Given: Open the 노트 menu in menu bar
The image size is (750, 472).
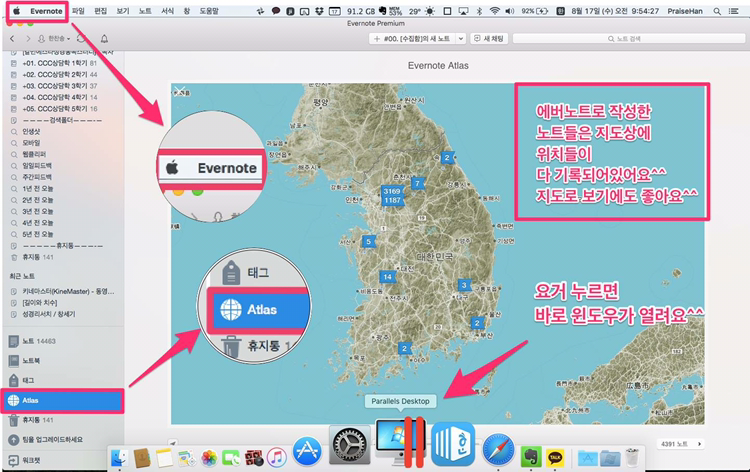Looking at the screenshot, I should click(145, 11).
